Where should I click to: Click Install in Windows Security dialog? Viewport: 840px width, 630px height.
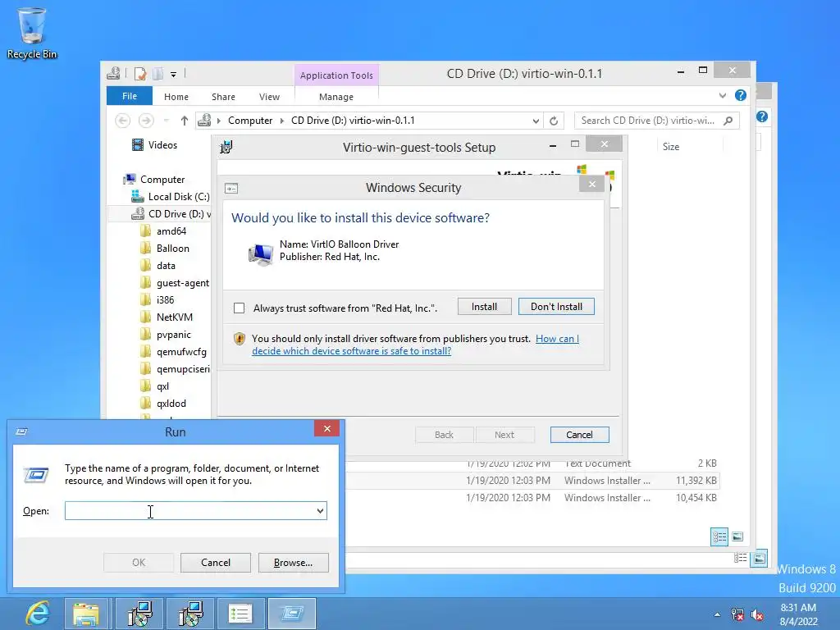(484, 307)
